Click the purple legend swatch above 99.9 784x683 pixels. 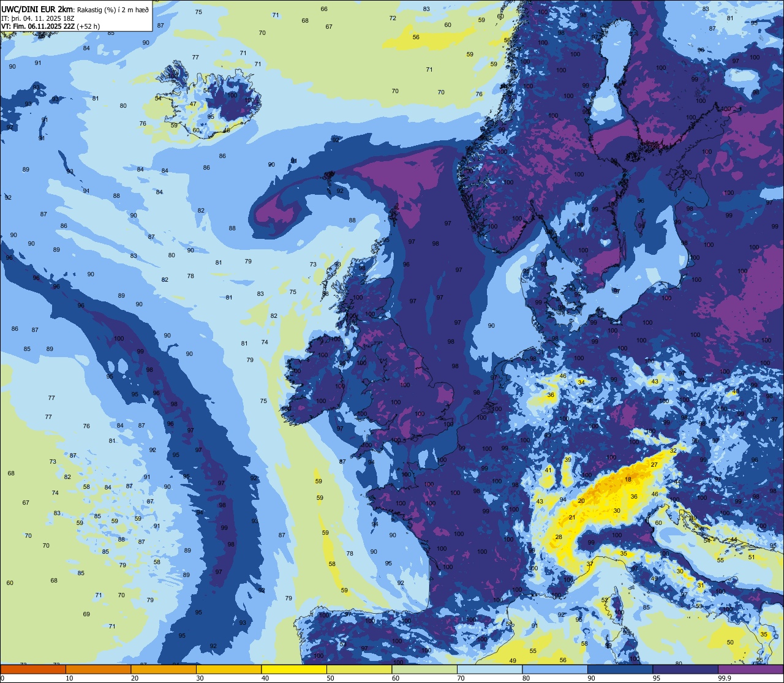pos(750,669)
